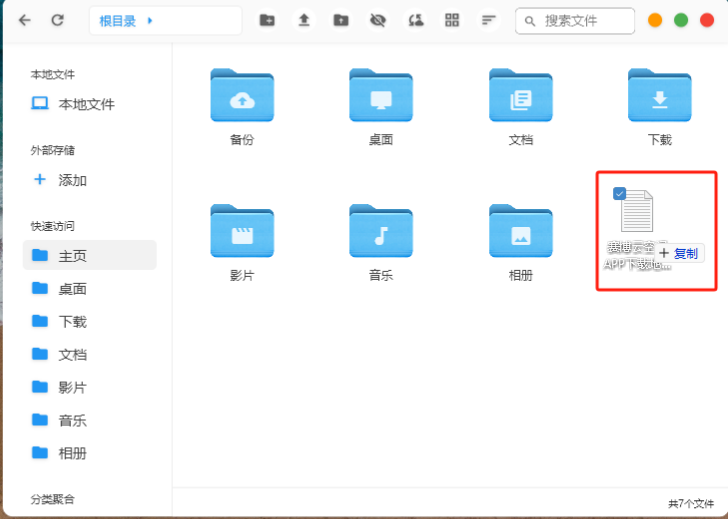Click the upload folder icon

341,20
